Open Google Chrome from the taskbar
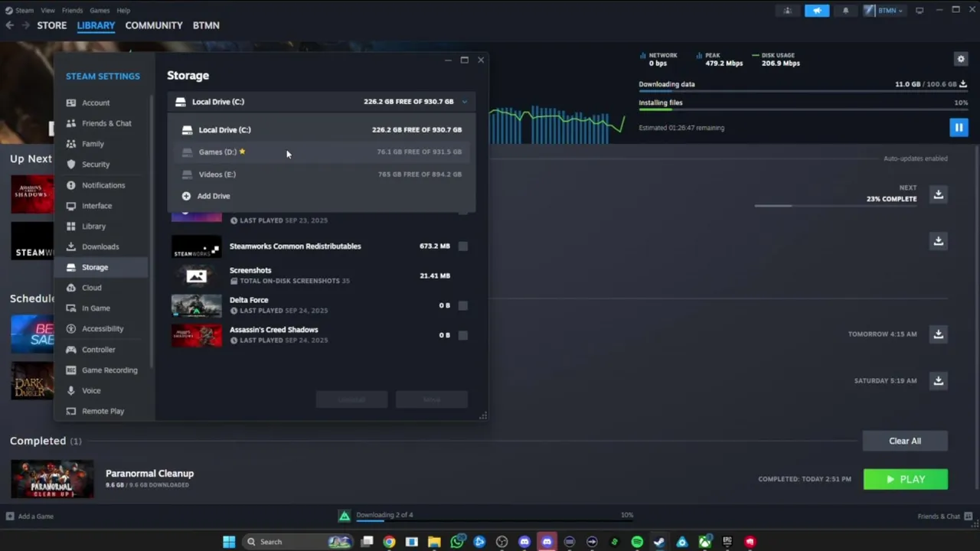The image size is (980, 551). coord(389,542)
